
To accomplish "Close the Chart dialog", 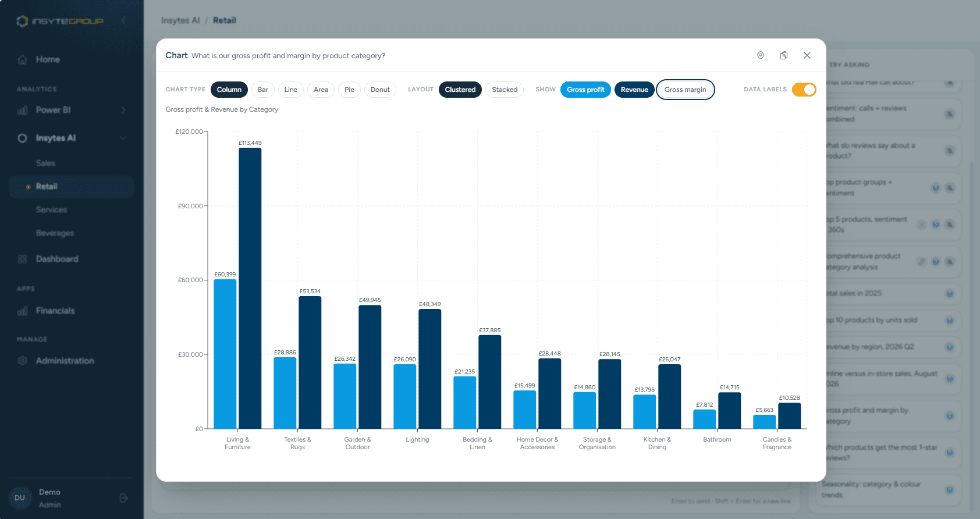I will tap(807, 55).
